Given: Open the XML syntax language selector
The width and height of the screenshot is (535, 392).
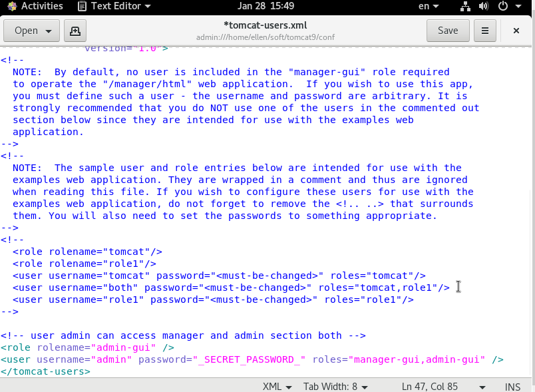Looking at the screenshot, I should coord(277,387).
